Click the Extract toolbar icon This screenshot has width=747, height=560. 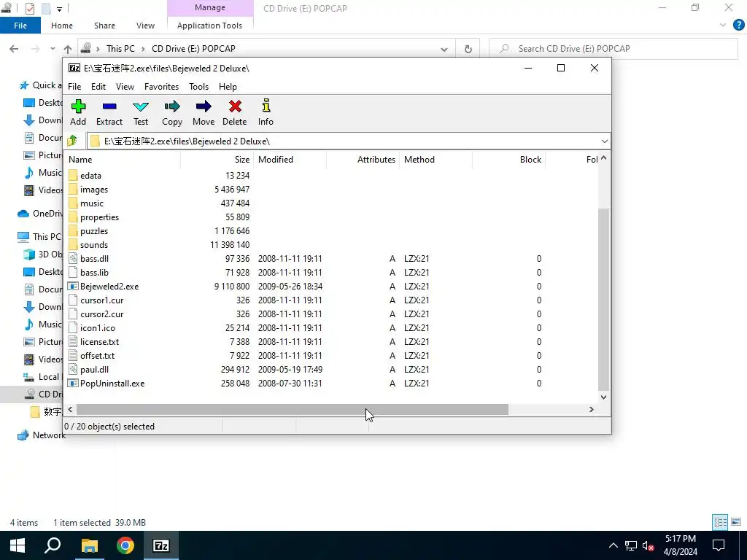click(109, 113)
